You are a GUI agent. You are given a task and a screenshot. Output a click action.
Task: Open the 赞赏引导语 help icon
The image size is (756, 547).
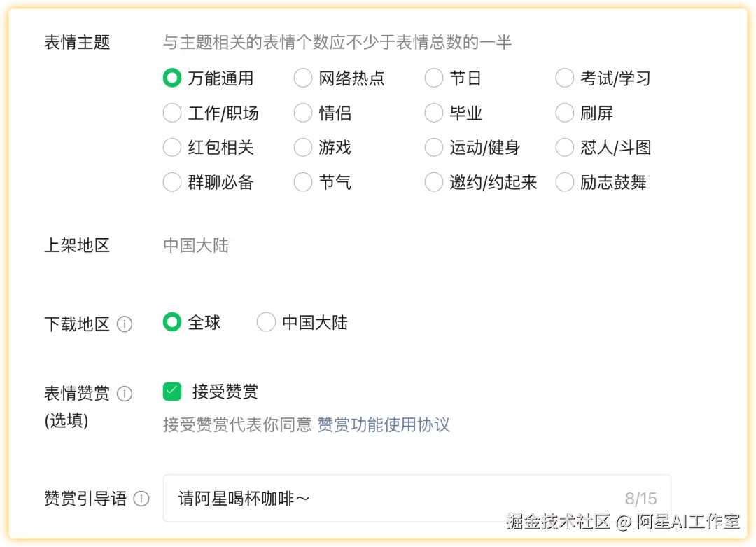[x=143, y=499]
